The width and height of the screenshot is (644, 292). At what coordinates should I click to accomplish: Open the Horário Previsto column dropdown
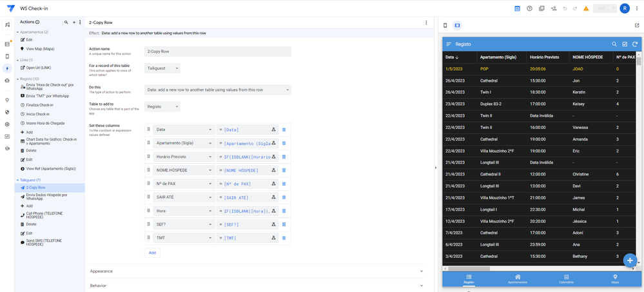point(184,157)
